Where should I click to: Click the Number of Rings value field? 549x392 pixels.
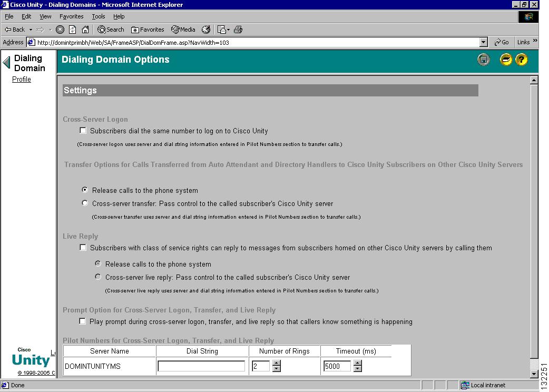(x=261, y=366)
